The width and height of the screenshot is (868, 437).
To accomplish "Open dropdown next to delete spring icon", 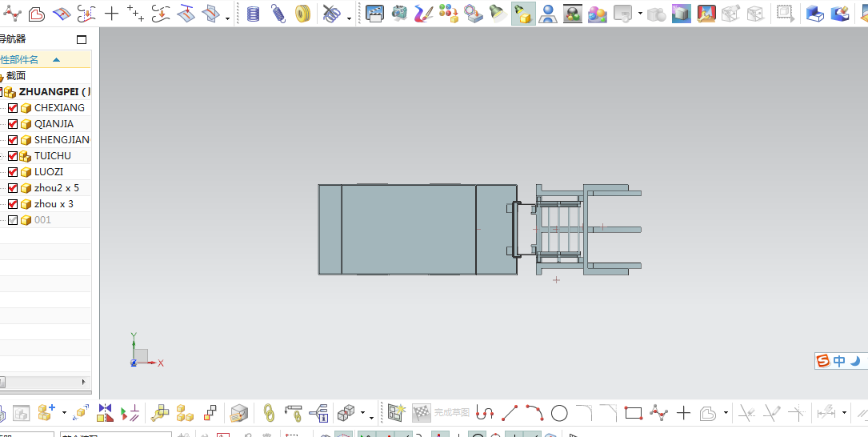I will [350, 18].
